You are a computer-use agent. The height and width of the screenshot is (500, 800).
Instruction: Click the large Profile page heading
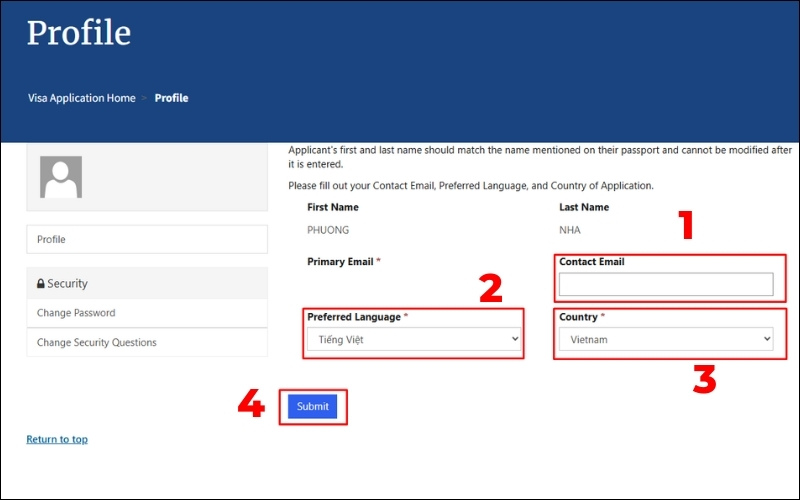tap(79, 33)
